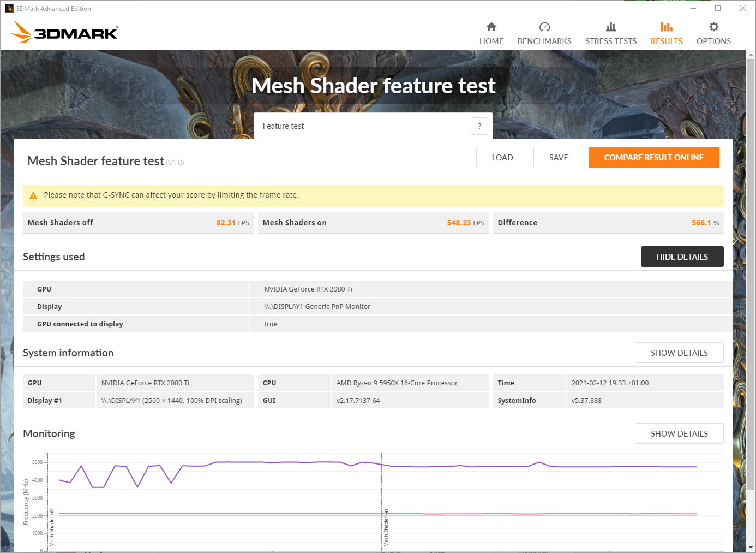Screen dimensions: 756x553
Task: Click Display #1 resolution 2560 × 1440 value
Action: (172, 401)
